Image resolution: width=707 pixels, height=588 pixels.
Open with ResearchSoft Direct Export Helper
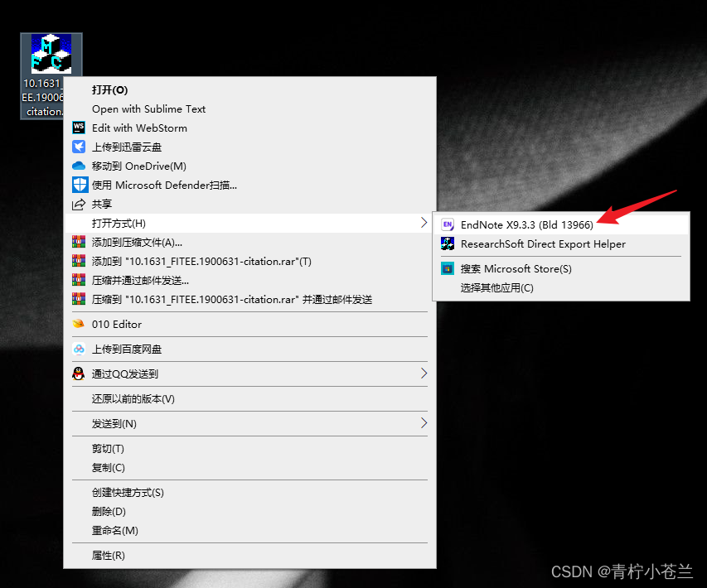coord(561,243)
